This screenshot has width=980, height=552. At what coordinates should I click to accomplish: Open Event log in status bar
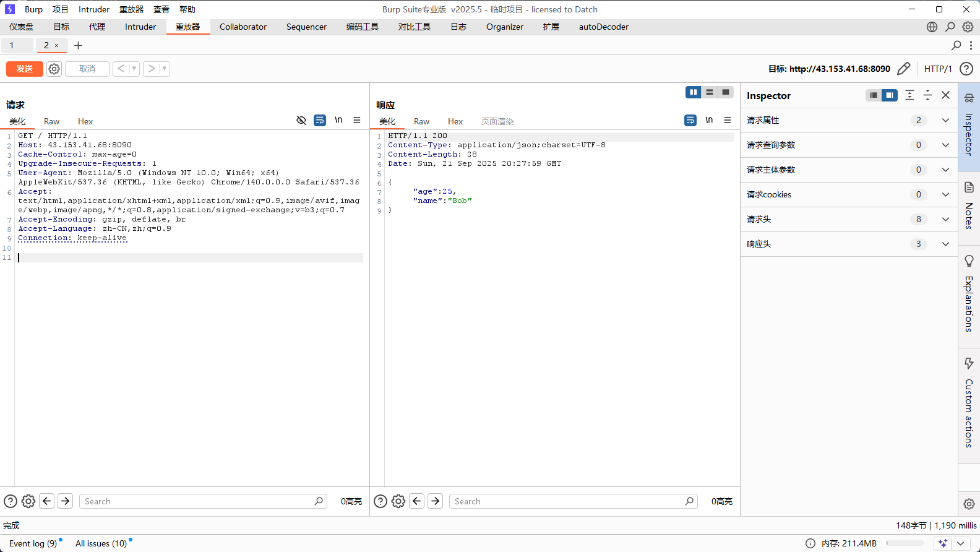(x=33, y=543)
